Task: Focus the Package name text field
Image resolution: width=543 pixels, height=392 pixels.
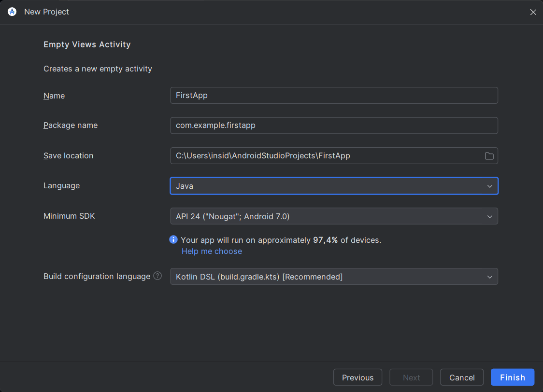Action: (x=334, y=126)
